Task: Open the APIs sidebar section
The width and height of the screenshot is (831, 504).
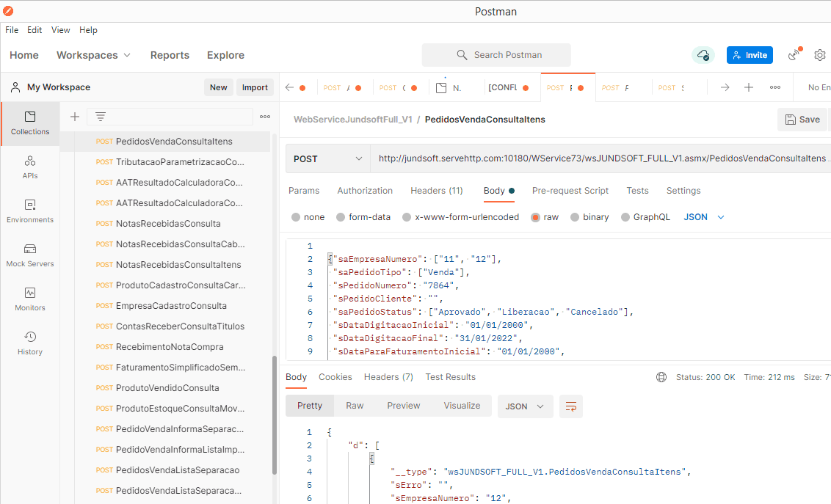Action: point(30,167)
